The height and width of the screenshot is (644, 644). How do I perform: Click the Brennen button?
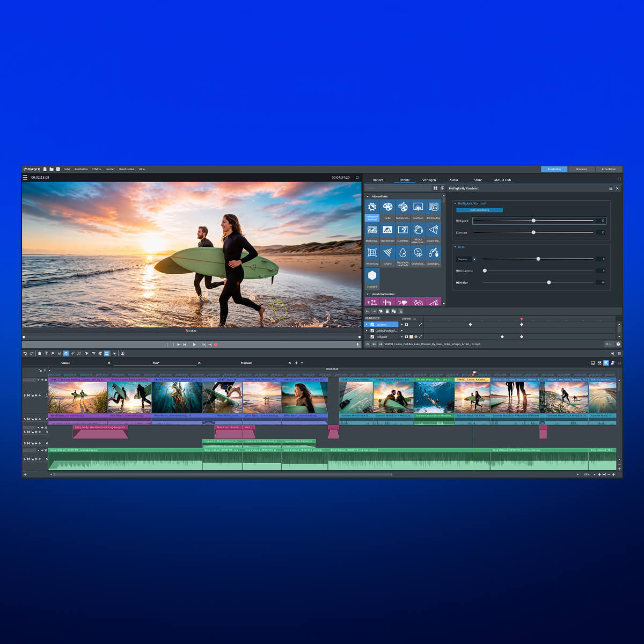point(581,169)
